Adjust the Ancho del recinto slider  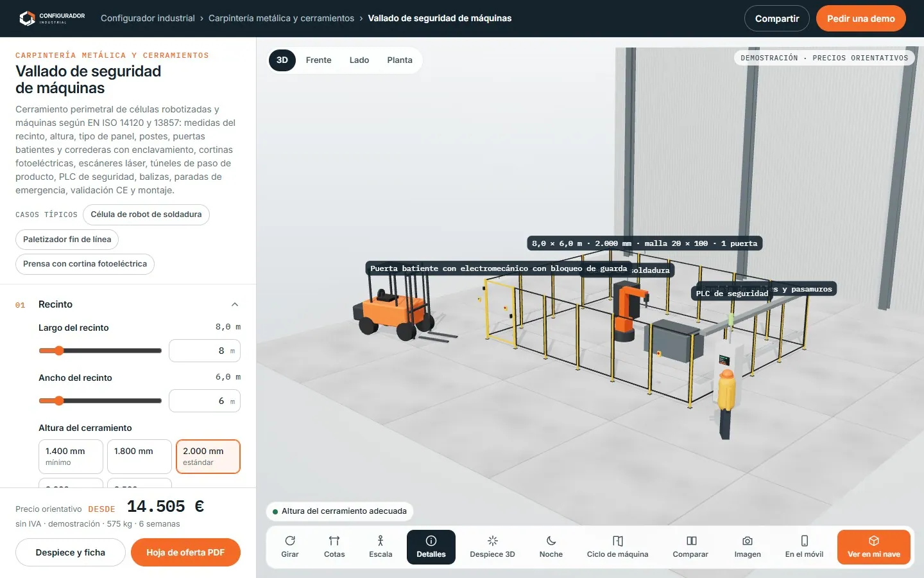(100, 401)
